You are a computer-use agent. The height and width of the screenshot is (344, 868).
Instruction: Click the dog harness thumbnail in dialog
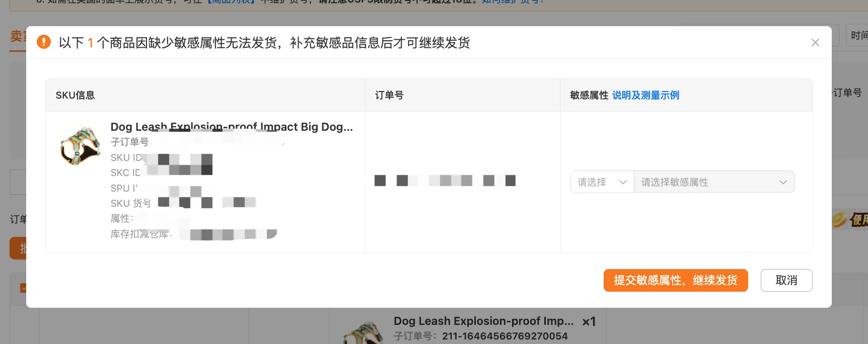[x=80, y=146]
